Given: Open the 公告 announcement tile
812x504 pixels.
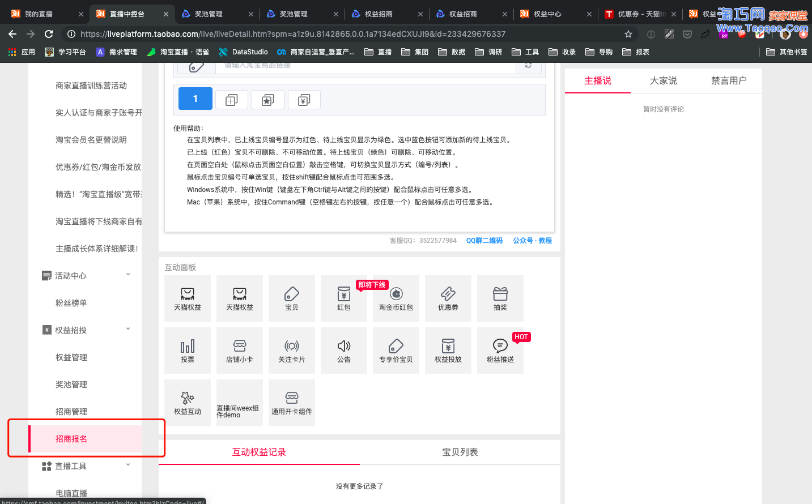Looking at the screenshot, I should pos(344,351).
